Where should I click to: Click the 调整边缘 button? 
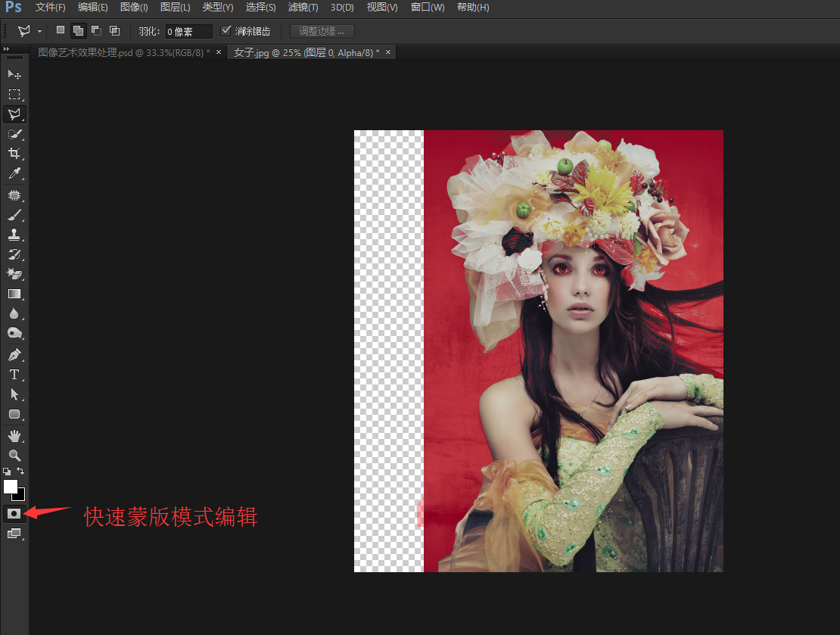click(322, 31)
